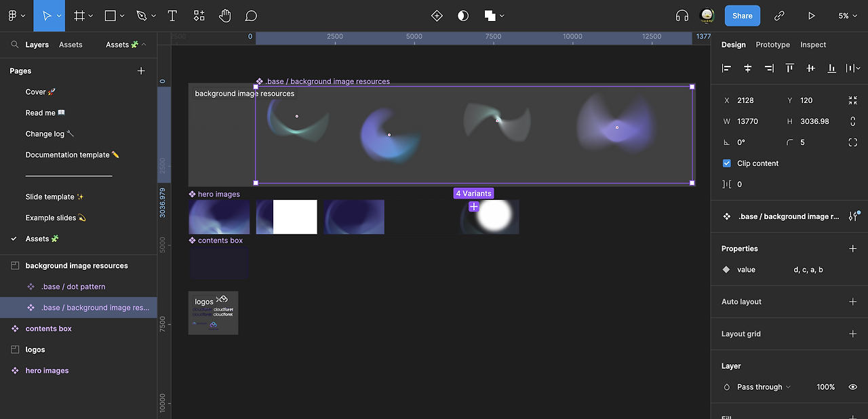The image size is (868, 419).
Task: Click the user avatar
Action: (707, 16)
